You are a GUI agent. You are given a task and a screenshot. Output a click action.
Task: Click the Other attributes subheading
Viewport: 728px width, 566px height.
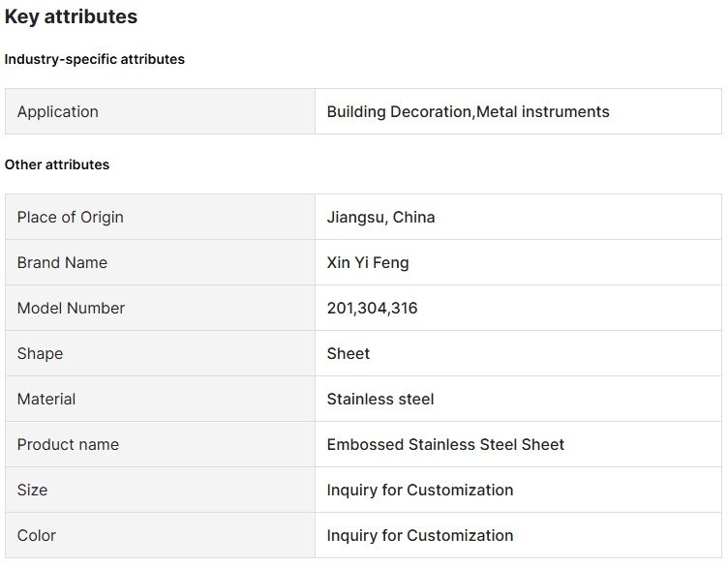tap(57, 164)
